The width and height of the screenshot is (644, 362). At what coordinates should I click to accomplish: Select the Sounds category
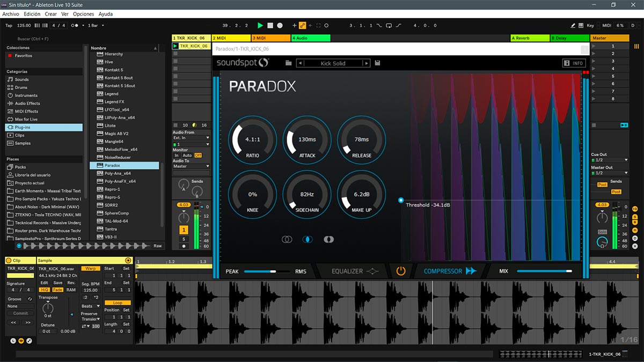click(x=22, y=79)
